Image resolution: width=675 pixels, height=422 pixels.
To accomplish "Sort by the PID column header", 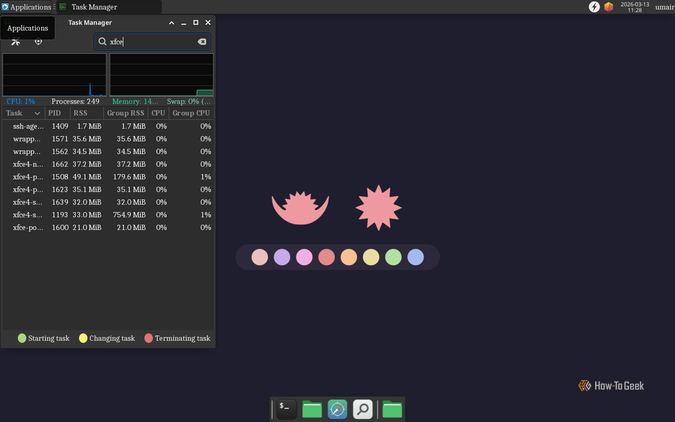I will [58, 113].
